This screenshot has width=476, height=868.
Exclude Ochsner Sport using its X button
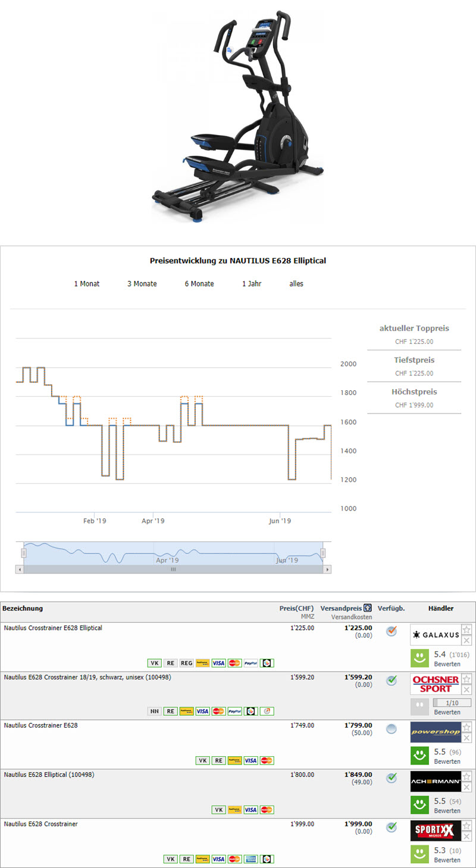click(x=466, y=690)
